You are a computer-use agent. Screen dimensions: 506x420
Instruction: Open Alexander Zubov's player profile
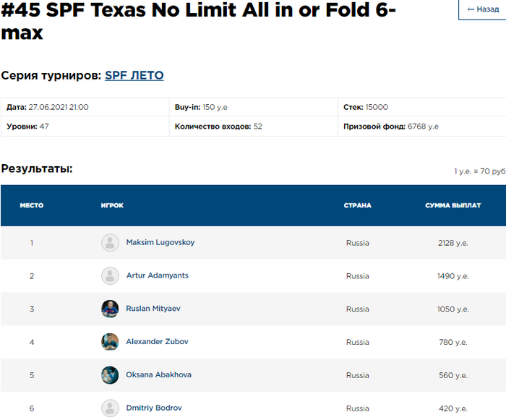(x=157, y=341)
